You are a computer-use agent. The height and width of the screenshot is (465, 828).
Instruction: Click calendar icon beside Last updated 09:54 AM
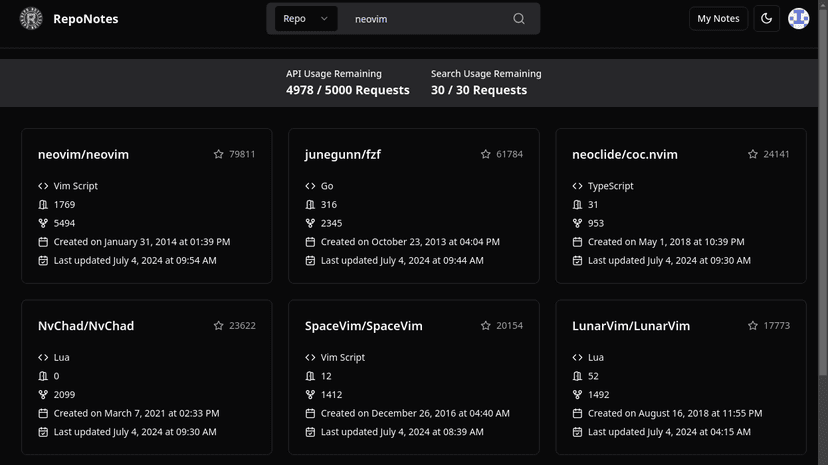(x=43, y=260)
